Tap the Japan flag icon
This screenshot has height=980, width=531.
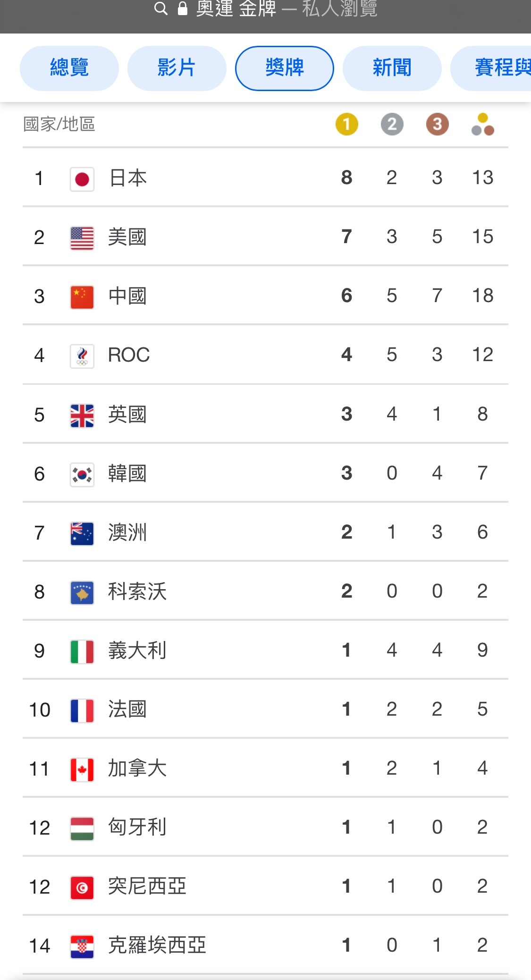pyautogui.click(x=82, y=179)
